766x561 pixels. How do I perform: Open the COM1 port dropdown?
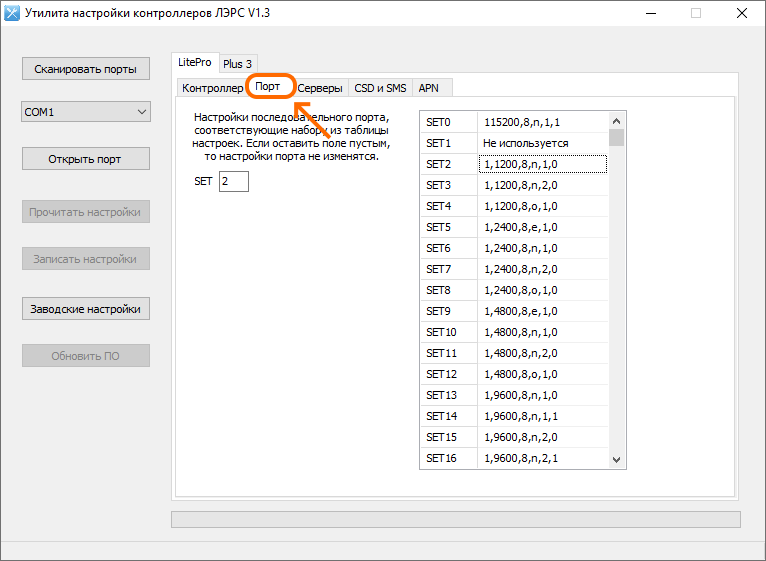(85, 112)
